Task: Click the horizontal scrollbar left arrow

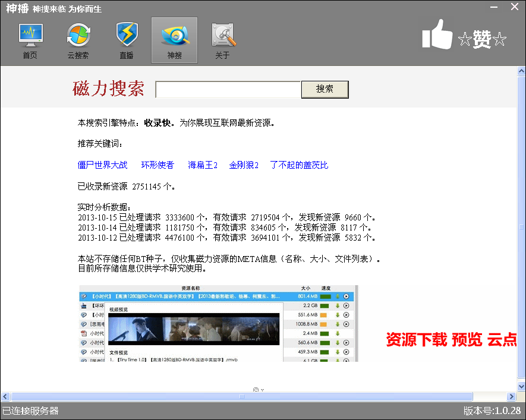Action: pyautogui.click(x=5, y=397)
